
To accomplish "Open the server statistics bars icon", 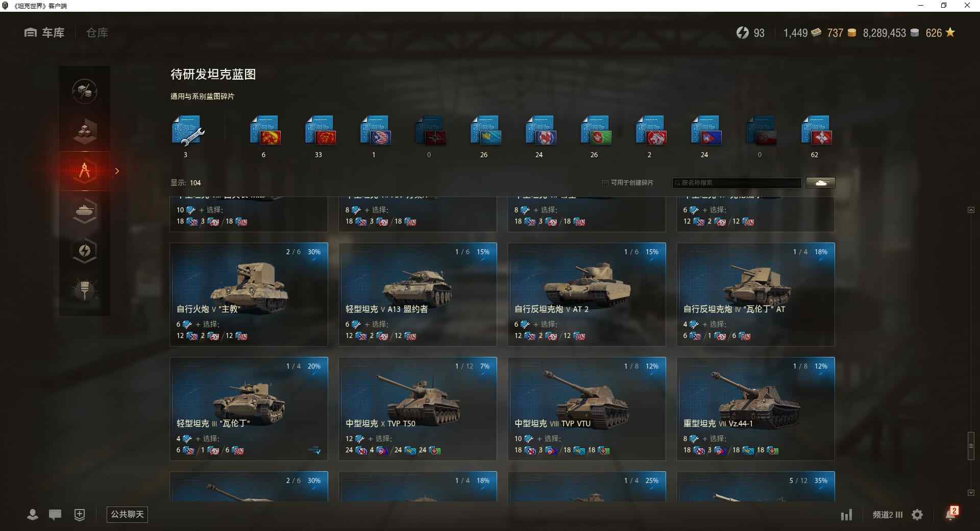I will 846,515.
